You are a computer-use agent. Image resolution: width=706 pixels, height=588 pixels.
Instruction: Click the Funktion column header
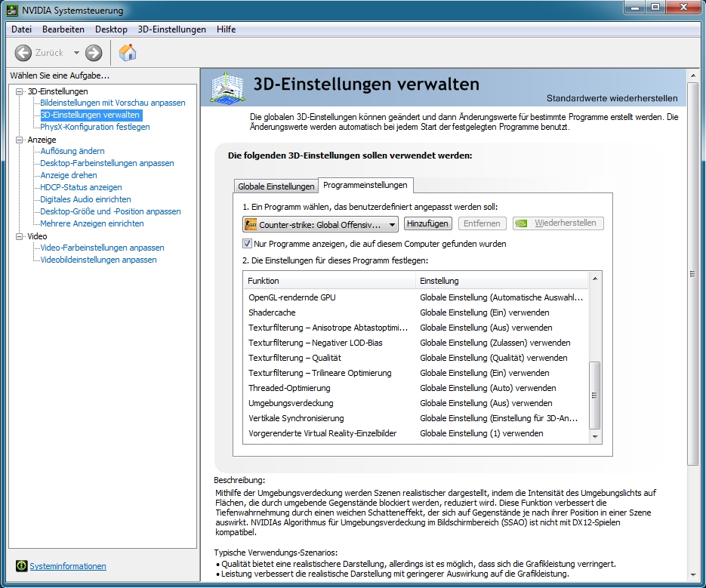click(329, 281)
